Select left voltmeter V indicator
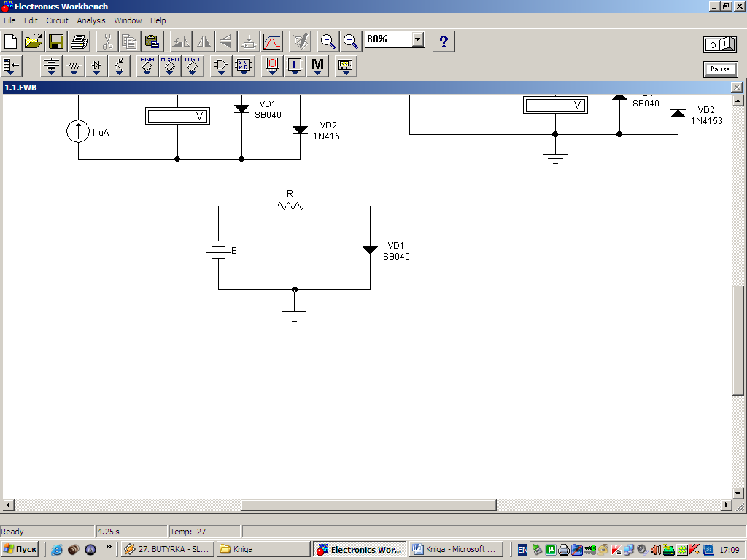 pos(177,116)
